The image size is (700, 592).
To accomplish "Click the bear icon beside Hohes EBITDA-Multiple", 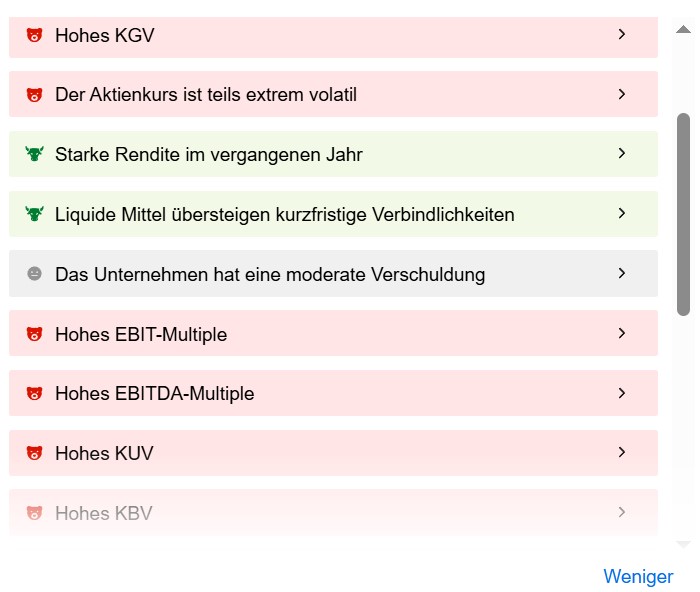I will (x=34, y=393).
